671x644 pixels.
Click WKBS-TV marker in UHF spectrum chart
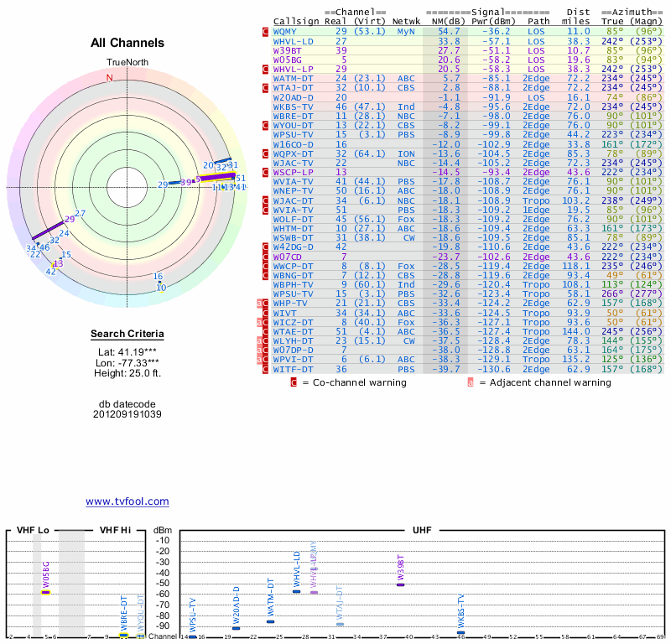click(x=460, y=632)
